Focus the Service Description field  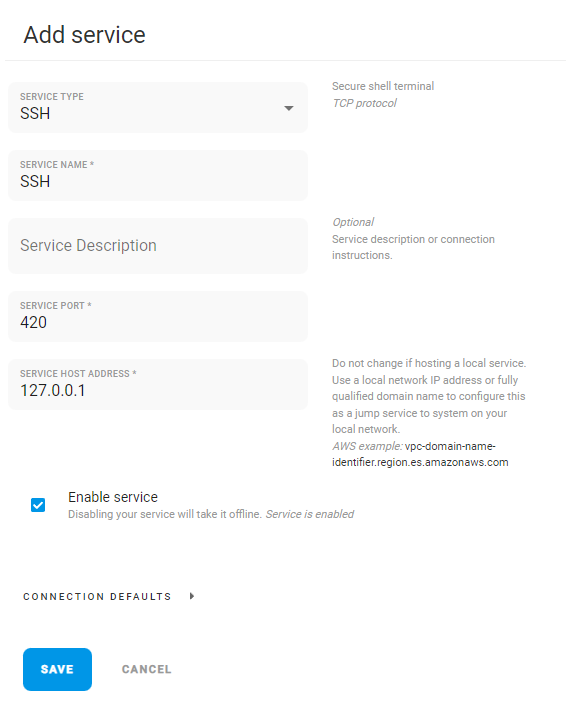pyautogui.click(x=158, y=246)
